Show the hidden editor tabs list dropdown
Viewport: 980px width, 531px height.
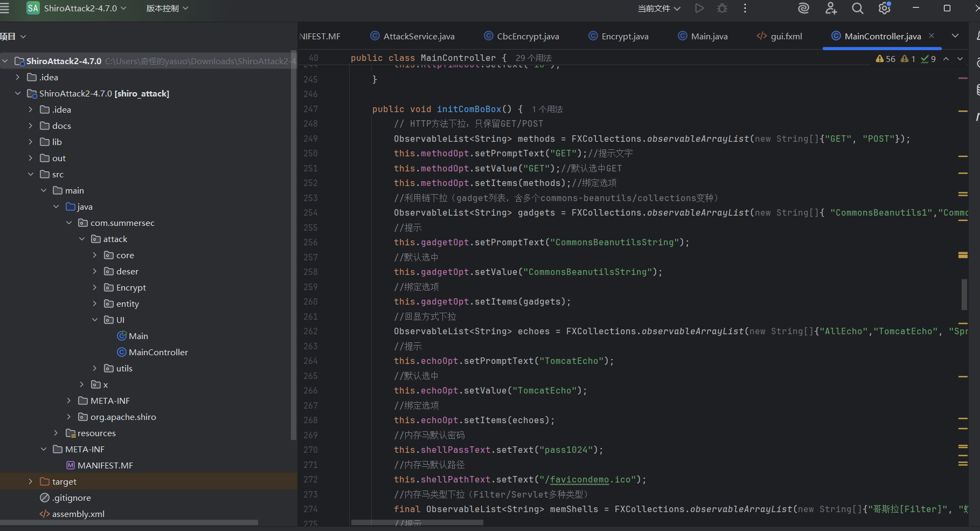955,36
